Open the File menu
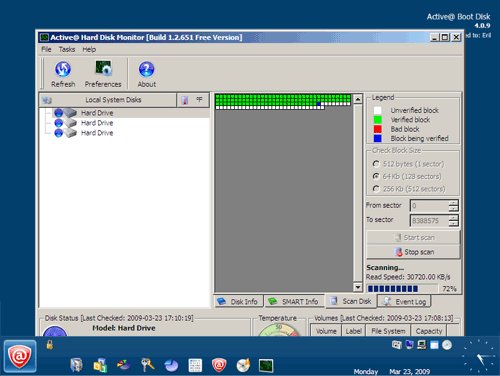Viewport: 500px width, 376px height. click(x=46, y=49)
